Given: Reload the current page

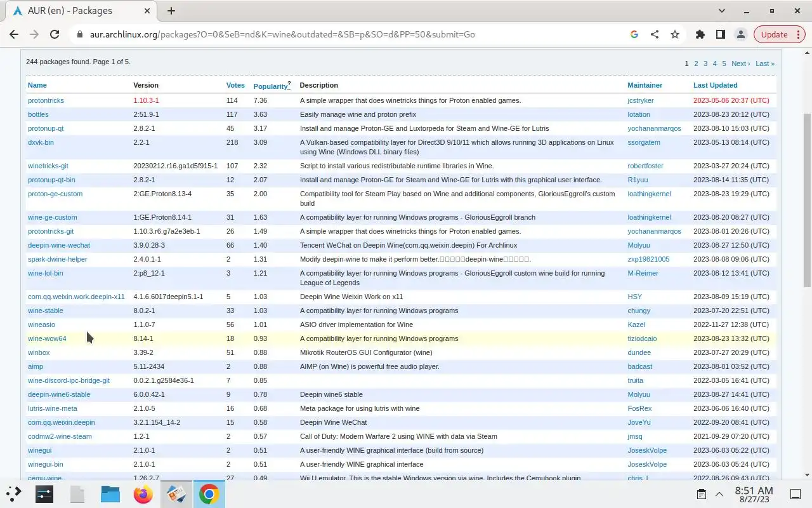Looking at the screenshot, I should pos(55,34).
